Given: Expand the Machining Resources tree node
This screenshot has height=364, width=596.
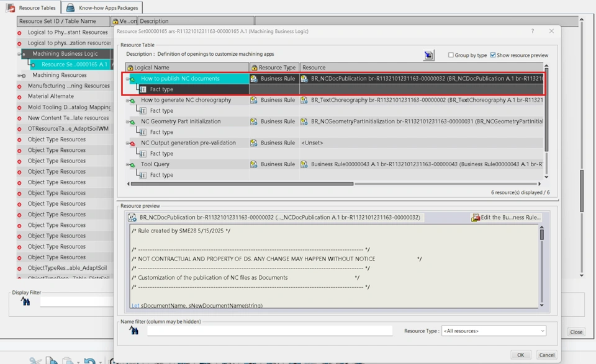Looking at the screenshot, I should 19,76.
